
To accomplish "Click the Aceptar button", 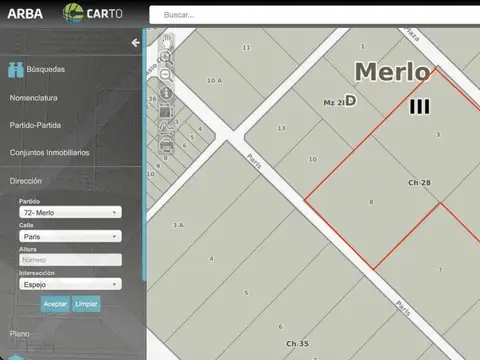I will 55,304.
